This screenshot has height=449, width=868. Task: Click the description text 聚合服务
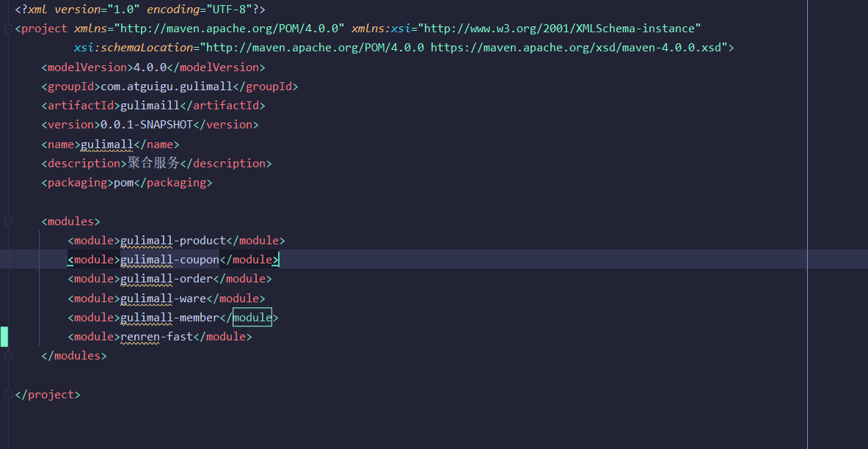tap(153, 164)
